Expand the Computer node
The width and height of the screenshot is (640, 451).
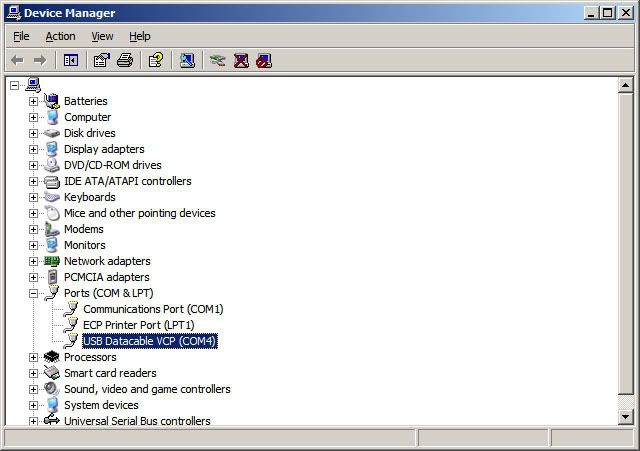pyautogui.click(x=33, y=117)
